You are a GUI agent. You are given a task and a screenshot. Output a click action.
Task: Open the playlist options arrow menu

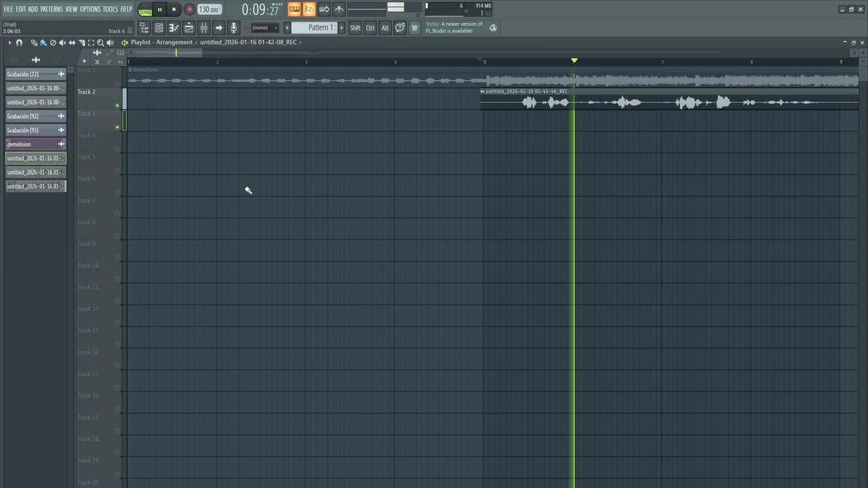[x=9, y=43]
